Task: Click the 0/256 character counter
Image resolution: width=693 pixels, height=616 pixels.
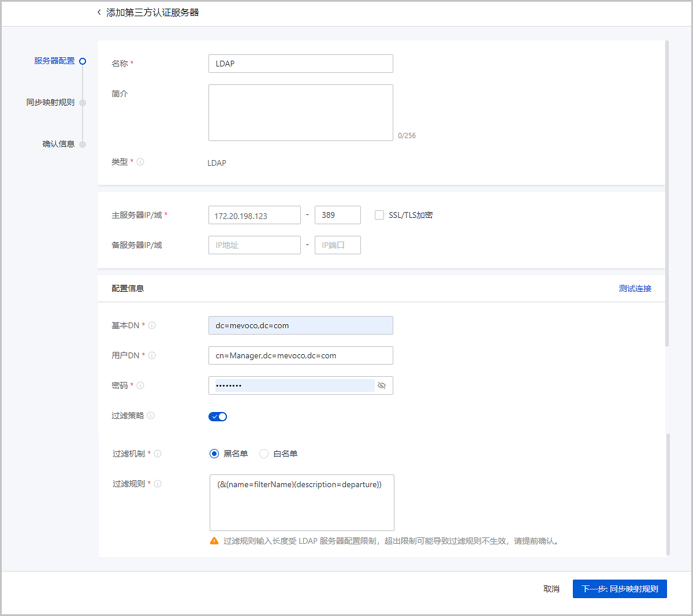Action: 407,136
